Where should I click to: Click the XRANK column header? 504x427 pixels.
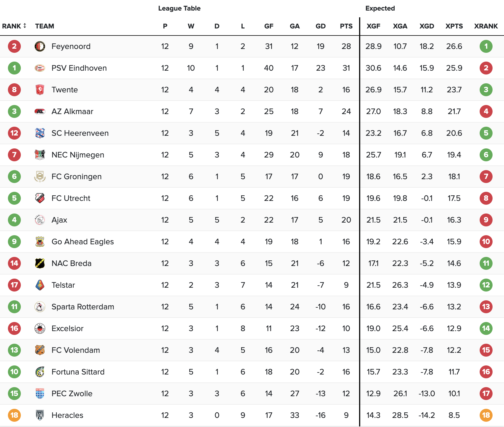486,26
